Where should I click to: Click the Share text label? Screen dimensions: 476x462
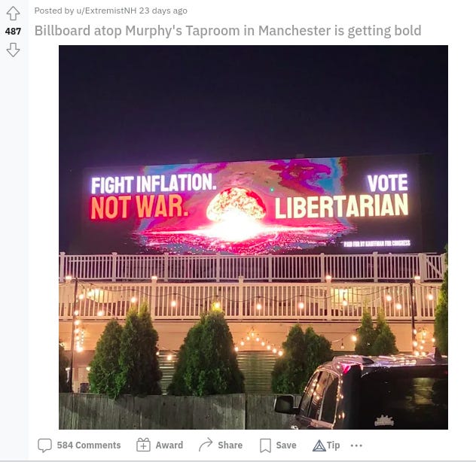pos(230,445)
